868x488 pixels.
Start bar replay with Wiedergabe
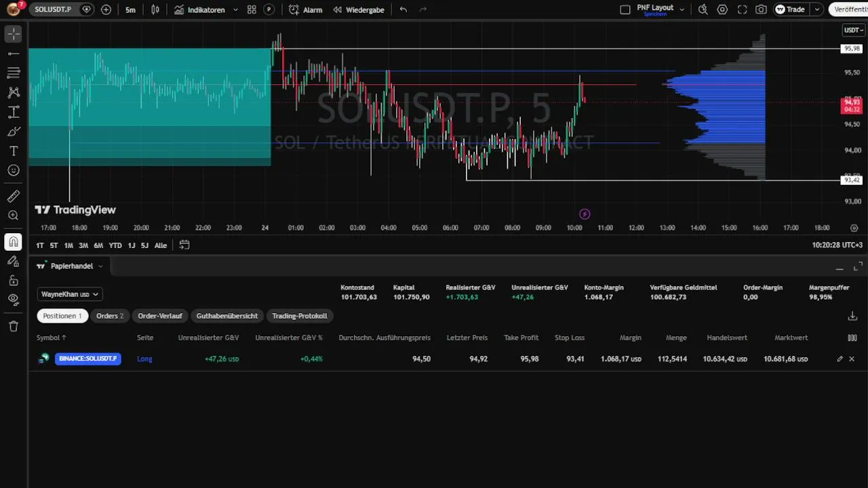tap(359, 9)
